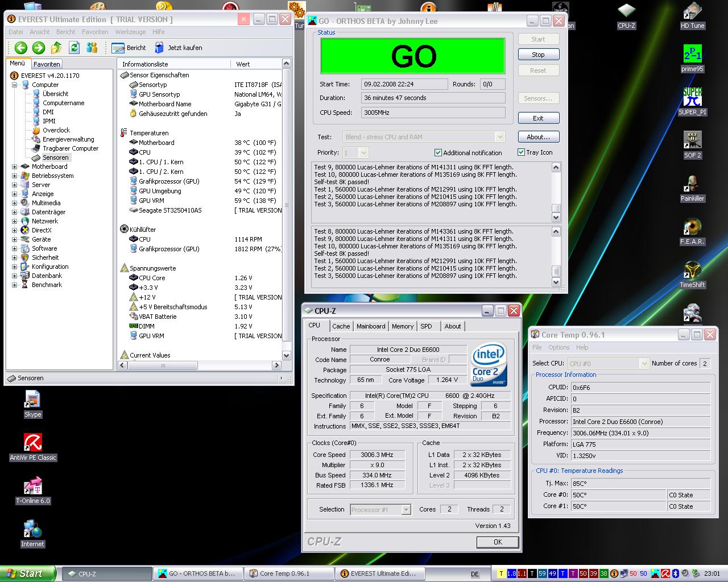Image resolution: width=728 pixels, height=582 pixels.
Task: Click the GPU VRM temperature row
Action: (x=205, y=201)
